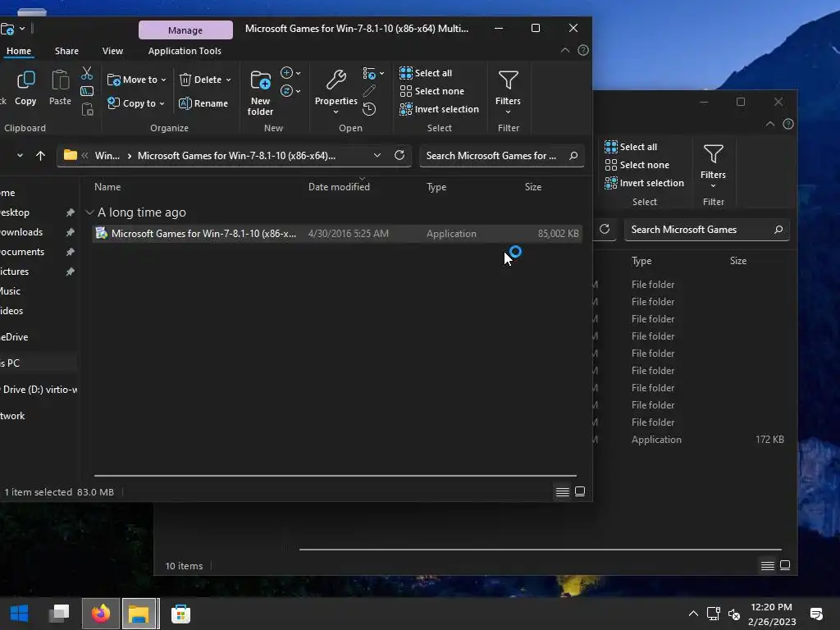
Task: Click Invert selection in background window
Action: tap(645, 183)
